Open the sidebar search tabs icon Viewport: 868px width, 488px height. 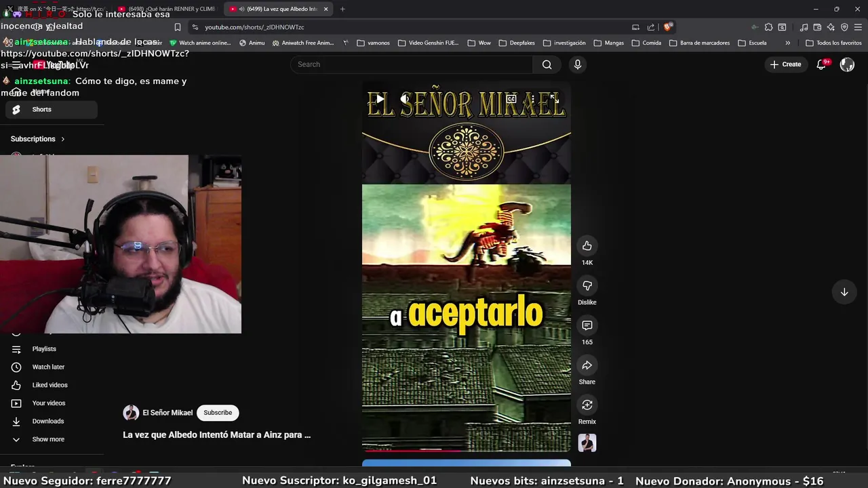[782, 27]
